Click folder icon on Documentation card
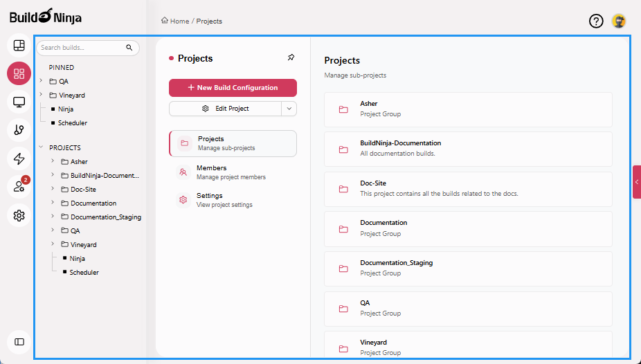641x364 pixels. (x=343, y=229)
